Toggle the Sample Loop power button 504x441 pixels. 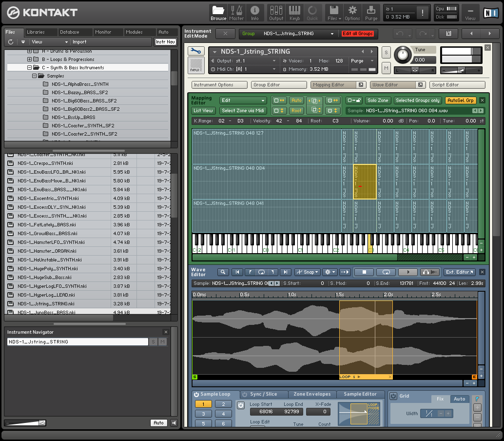[196, 394]
